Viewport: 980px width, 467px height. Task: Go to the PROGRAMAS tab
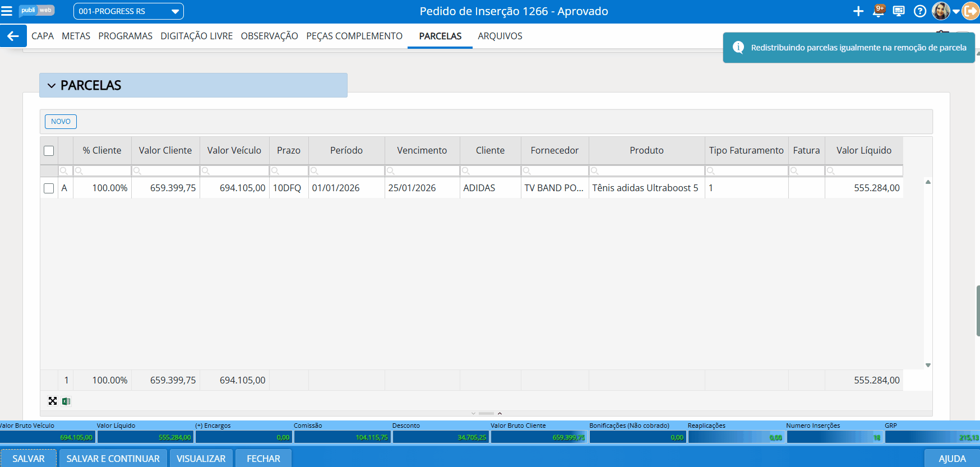[x=125, y=36]
